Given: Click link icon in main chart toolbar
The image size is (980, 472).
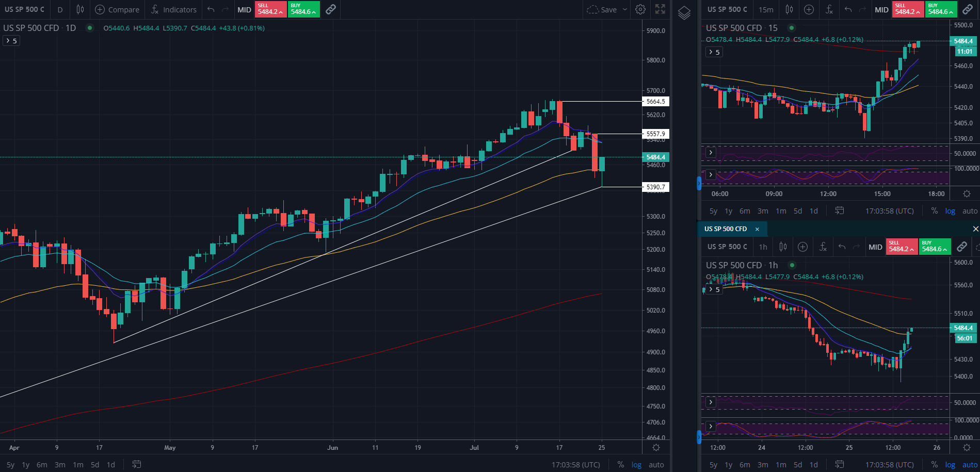Looking at the screenshot, I should click(x=331, y=9).
